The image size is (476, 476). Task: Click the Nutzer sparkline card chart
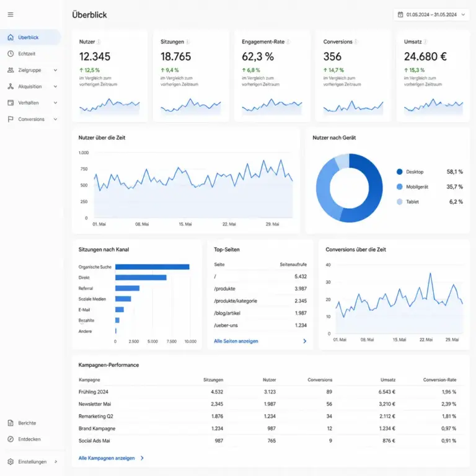pyautogui.click(x=110, y=106)
